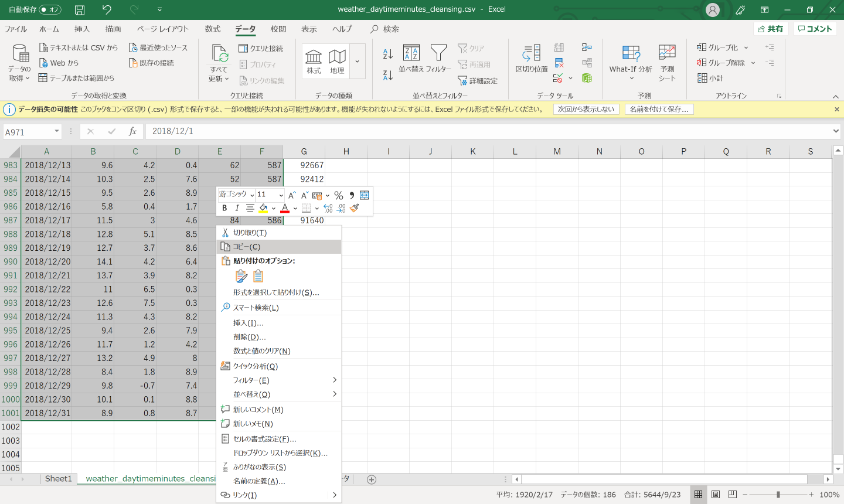Click the 共有 share button
Screen dimensions: 844x504
click(770, 29)
